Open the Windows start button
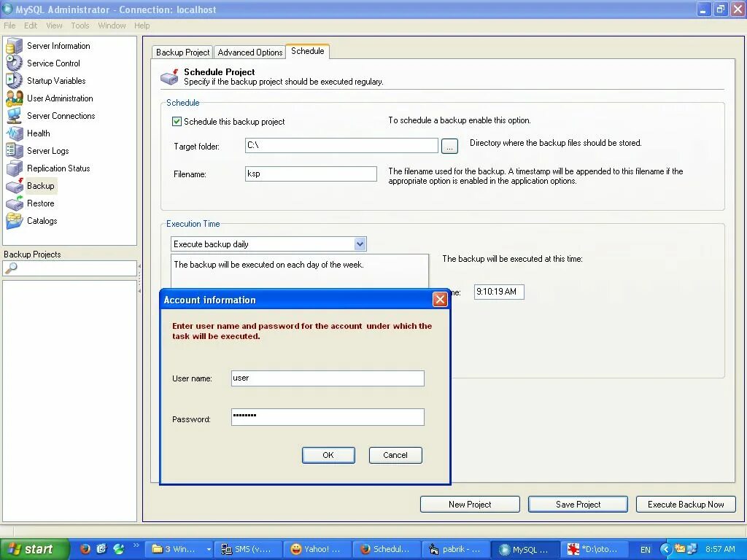This screenshot has height=560, width=747. [34, 549]
